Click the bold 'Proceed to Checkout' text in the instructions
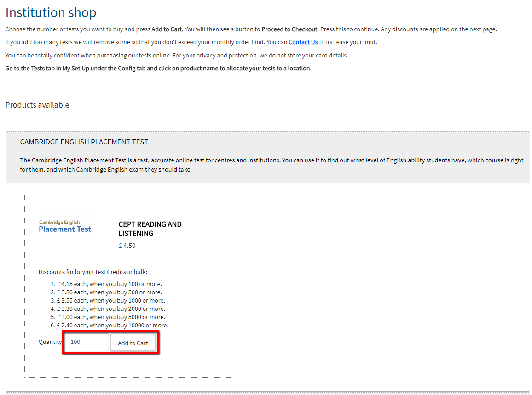Screen dimensions: 532x395 coord(290,29)
